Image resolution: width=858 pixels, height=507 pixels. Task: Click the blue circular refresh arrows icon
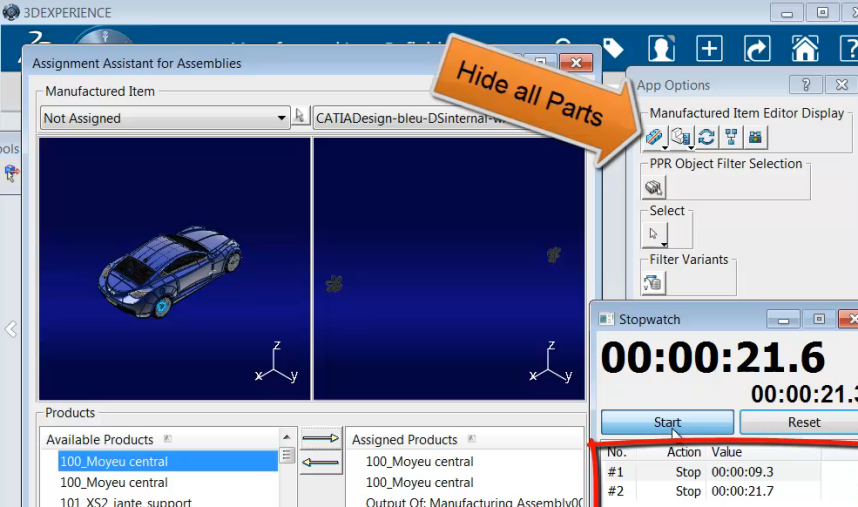[706, 137]
